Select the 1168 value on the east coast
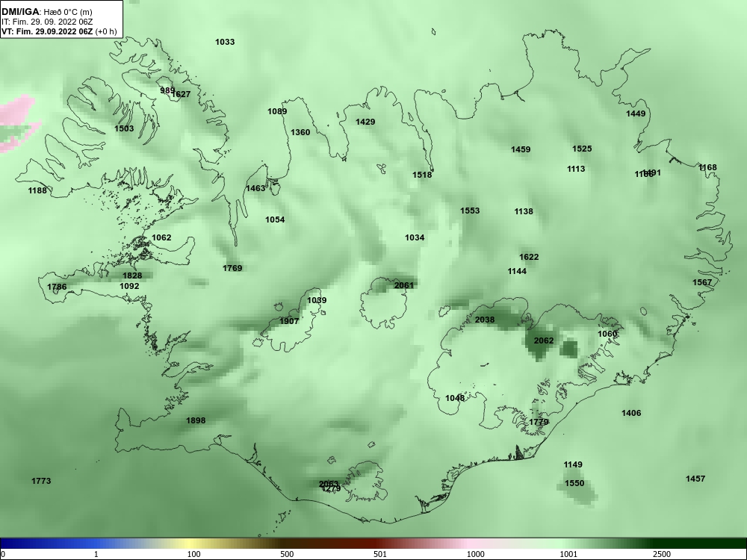This screenshot has width=747, height=560. tap(708, 167)
